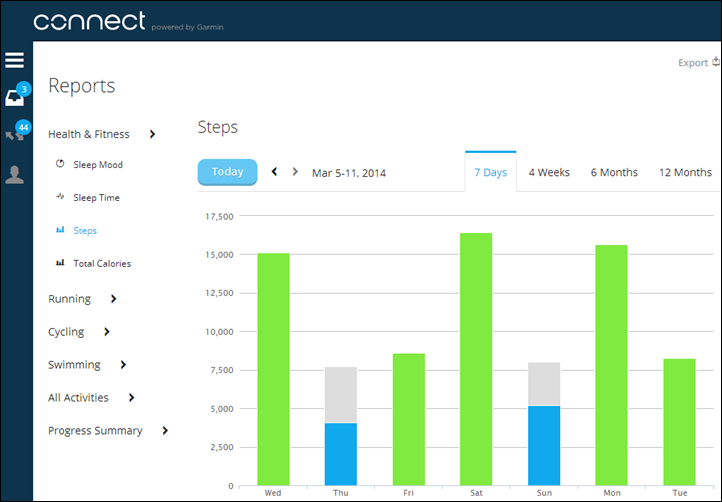The image size is (722, 502).
Task: Click the Sleep Mood report icon
Action: point(60,164)
